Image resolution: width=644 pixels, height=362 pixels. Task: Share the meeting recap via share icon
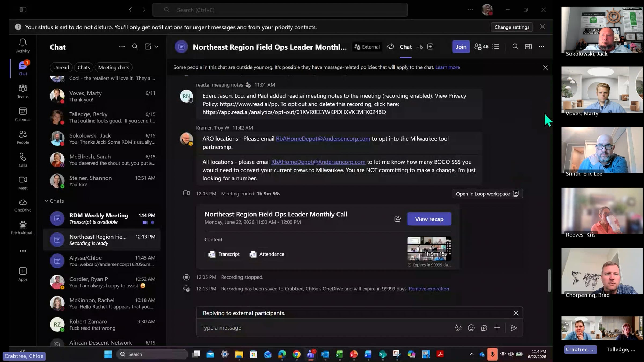pyautogui.click(x=398, y=219)
